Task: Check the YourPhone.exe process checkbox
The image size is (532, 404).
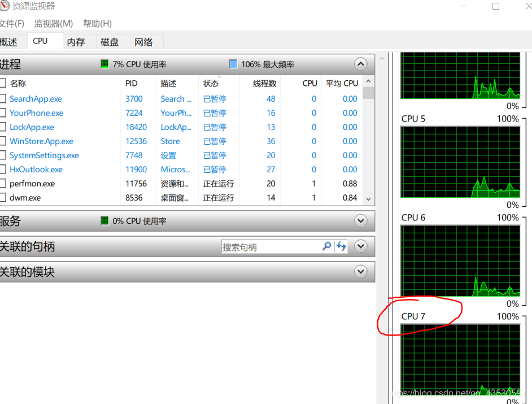Action: 3,112
